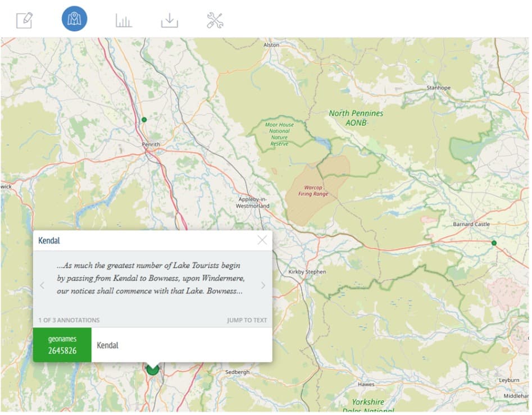This screenshot has height=415, width=532.
Task: Click the download options icon
Action: [169, 20]
